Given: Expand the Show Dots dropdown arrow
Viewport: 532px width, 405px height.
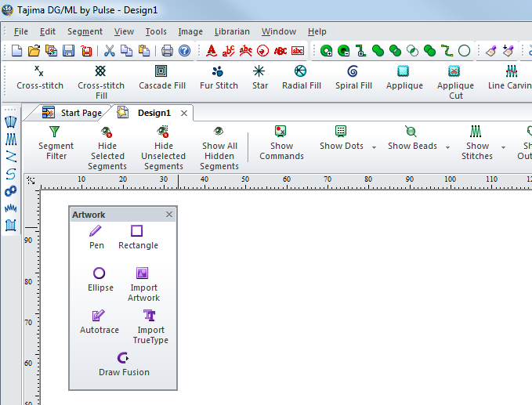Looking at the screenshot, I should [x=374, y=146].
